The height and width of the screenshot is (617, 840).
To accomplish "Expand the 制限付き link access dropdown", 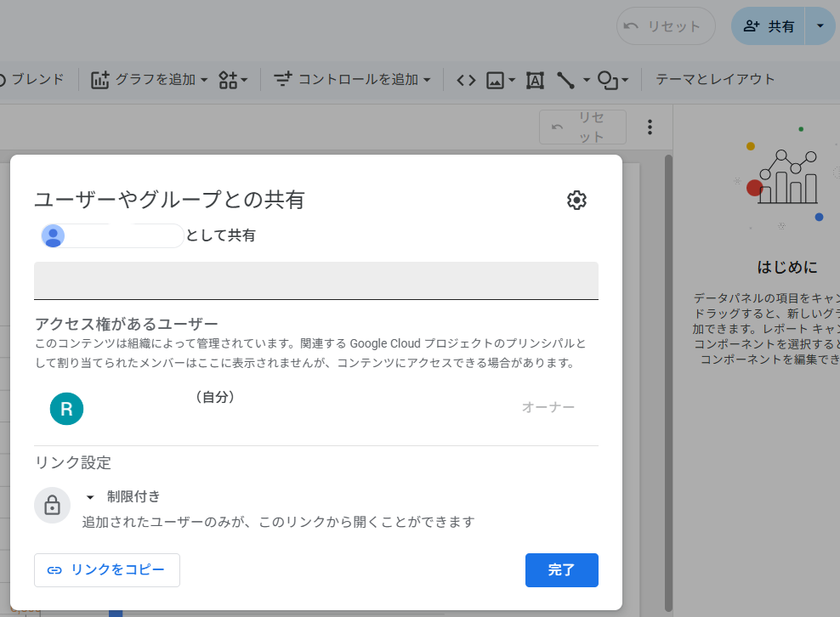I will [90, 497].
